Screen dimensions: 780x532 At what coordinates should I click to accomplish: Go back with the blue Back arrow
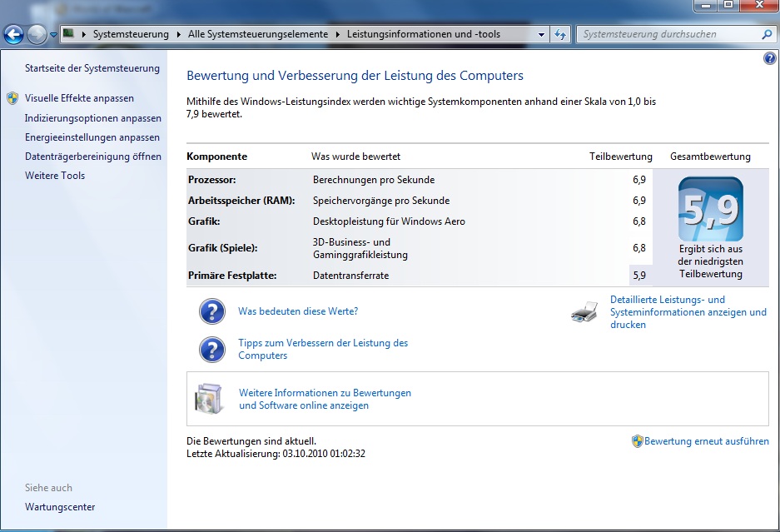point(13,34)
